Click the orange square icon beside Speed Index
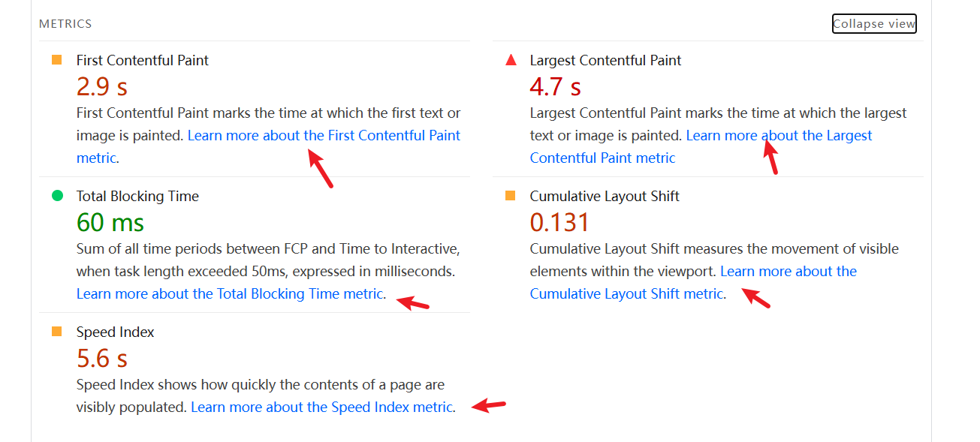The height and width of the screenshot is (442, 980). (x=57, y=332)
